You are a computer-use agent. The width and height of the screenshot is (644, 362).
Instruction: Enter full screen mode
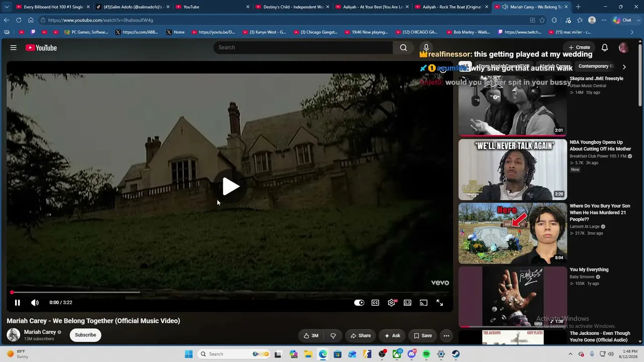click(440, 303)
